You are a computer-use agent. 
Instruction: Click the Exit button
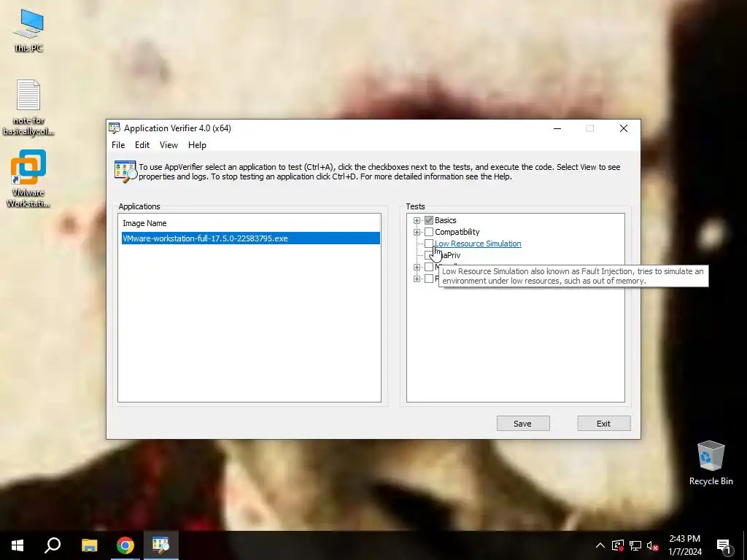click(603, 424)
